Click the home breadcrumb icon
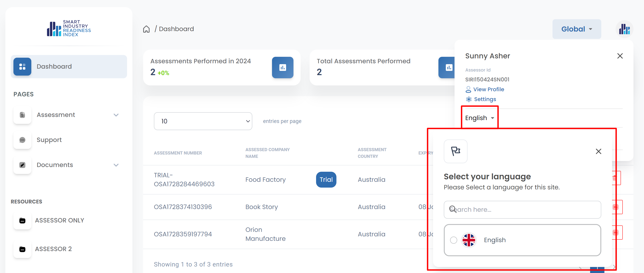 click(x=146, y=29)
